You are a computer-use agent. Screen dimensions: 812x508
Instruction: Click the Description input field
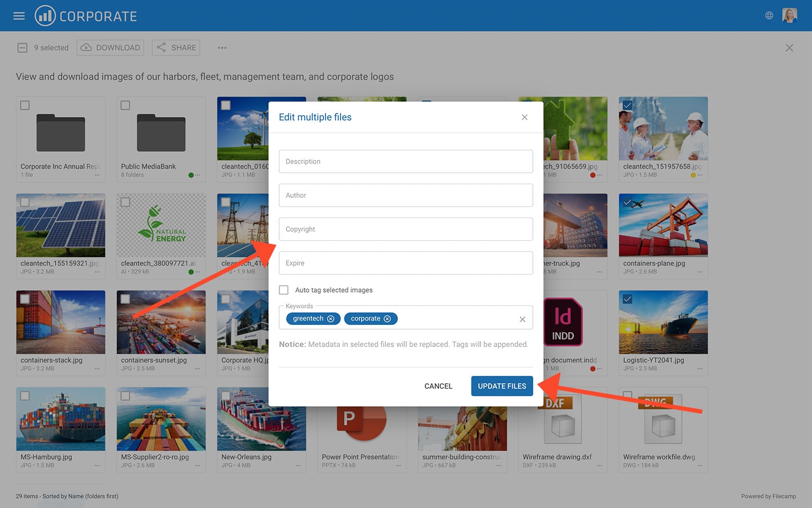405,161
